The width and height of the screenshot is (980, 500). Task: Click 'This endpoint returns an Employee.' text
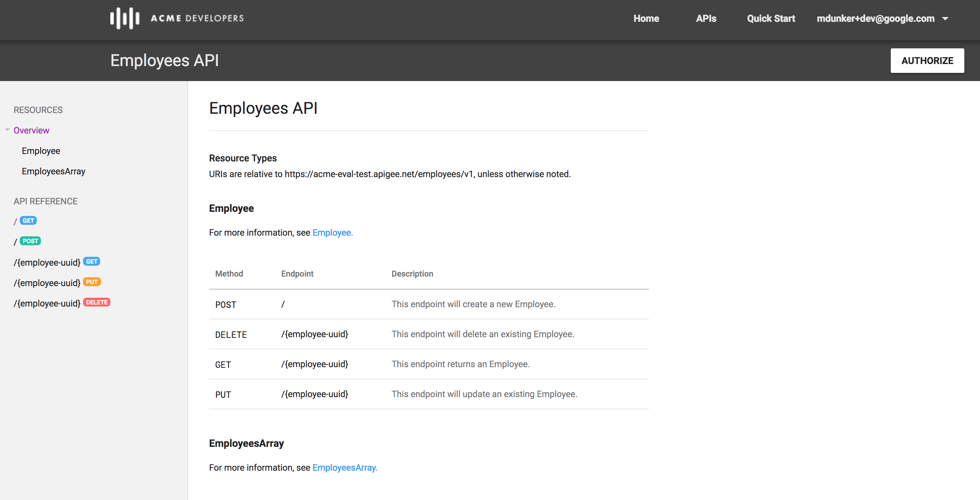[x=460, y=364]
